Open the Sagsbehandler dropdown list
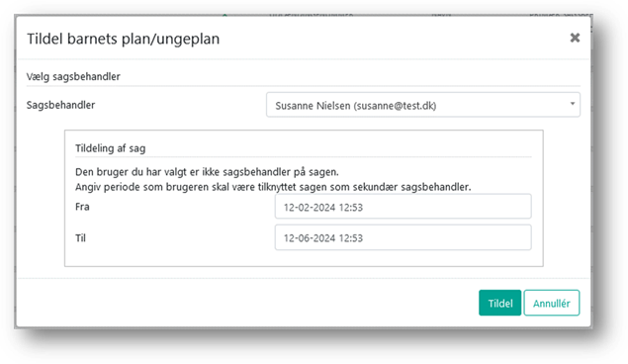 pos(423,105)
